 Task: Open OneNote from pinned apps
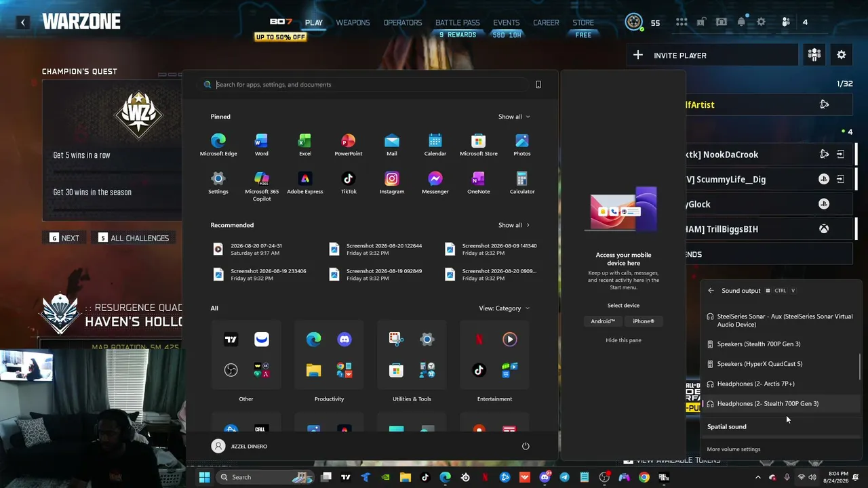pos(479,183)
